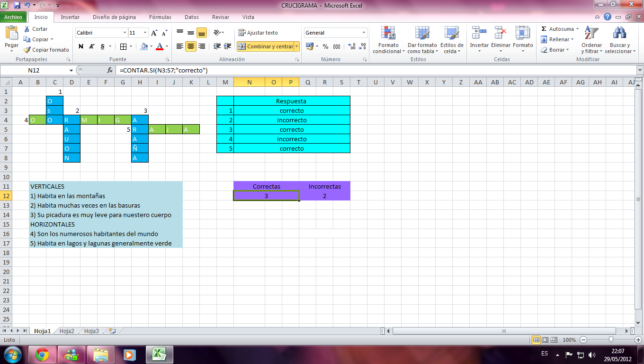The height and width of the screenshot is (364, 644).
Task: Open Buscar y seleccionar binoculars
Action: tap(619, 40)
